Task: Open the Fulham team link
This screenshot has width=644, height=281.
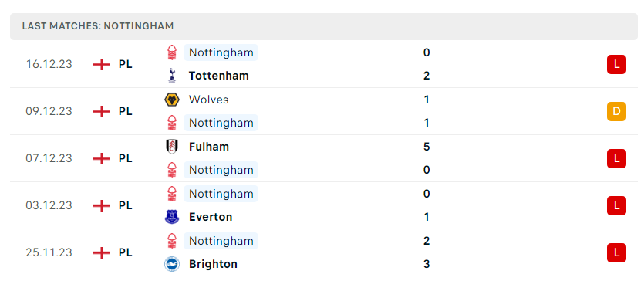Action: 209,147
